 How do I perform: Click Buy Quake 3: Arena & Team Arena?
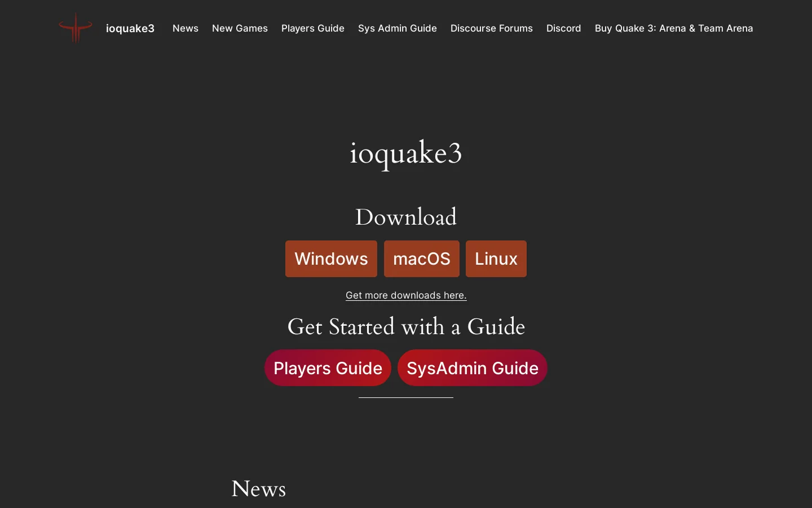click(x=674, y=28)
